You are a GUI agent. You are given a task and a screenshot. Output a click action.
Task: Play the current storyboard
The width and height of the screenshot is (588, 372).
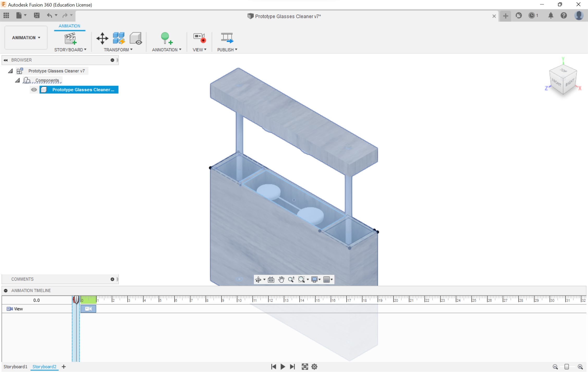tap(283, 367)
